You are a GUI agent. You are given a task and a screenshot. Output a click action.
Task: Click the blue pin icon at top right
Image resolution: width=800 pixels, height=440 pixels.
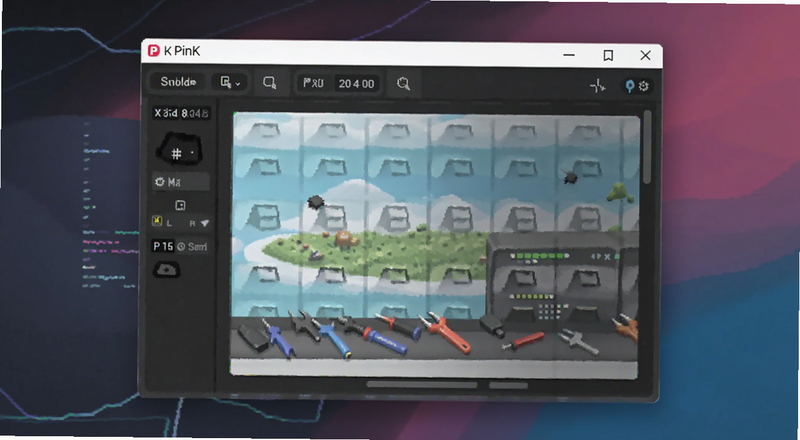click(630, 86)
